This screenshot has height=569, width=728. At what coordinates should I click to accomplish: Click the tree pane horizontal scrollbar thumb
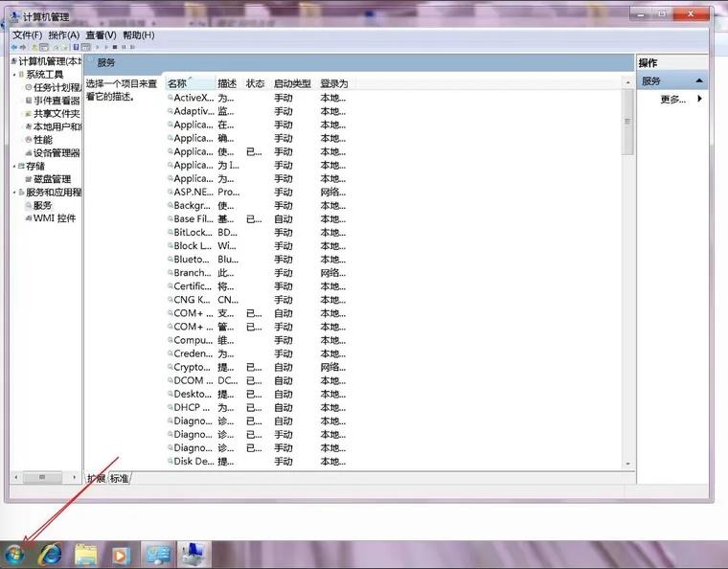(42, 477)
